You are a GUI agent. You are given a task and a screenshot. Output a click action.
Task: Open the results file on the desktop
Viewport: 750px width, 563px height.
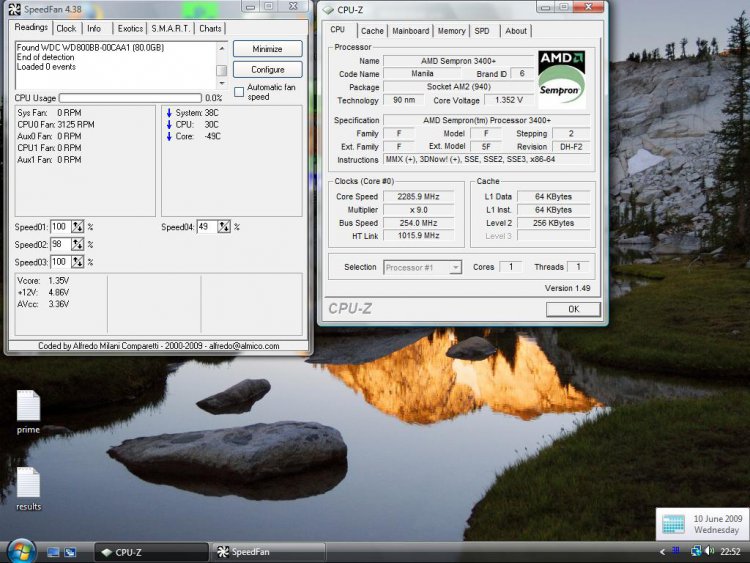click(28, 488)
